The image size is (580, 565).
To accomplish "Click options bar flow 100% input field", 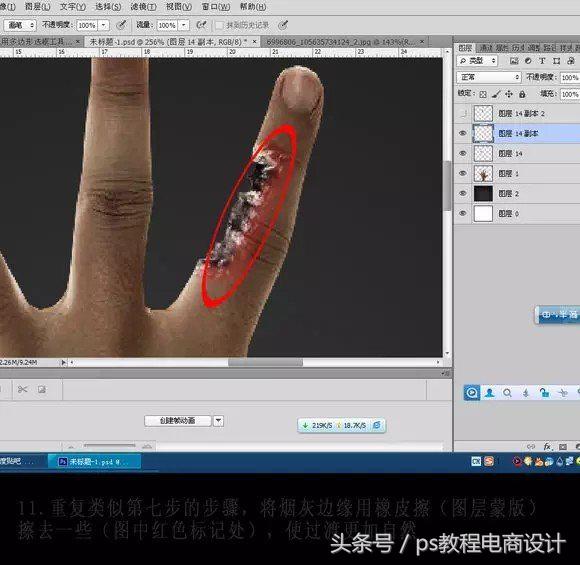I will pyautogui.click(x=168, y=25).
